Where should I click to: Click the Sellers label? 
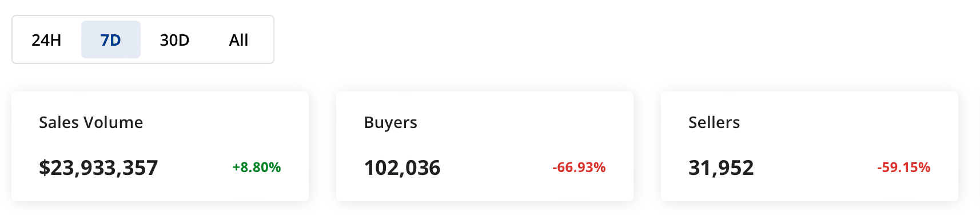[x=714, y=122]
